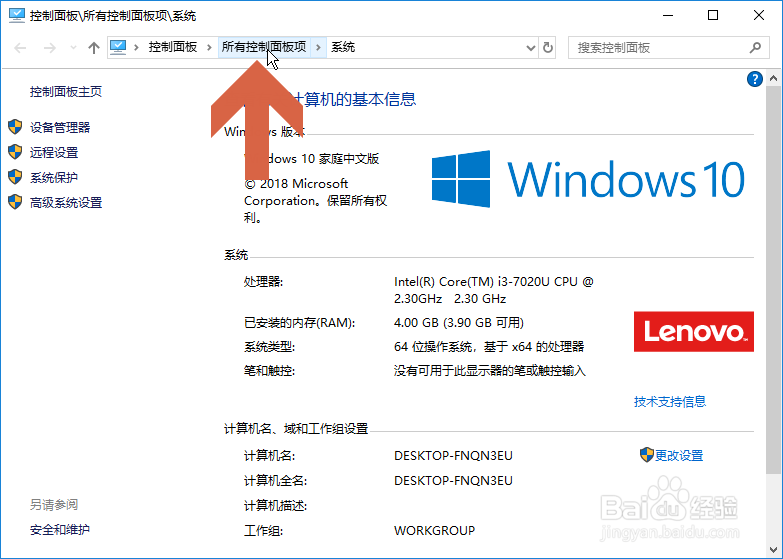Screen dimensions: 783x559
Task: Click the scrollbar down arrow
Action: point(774,551)
